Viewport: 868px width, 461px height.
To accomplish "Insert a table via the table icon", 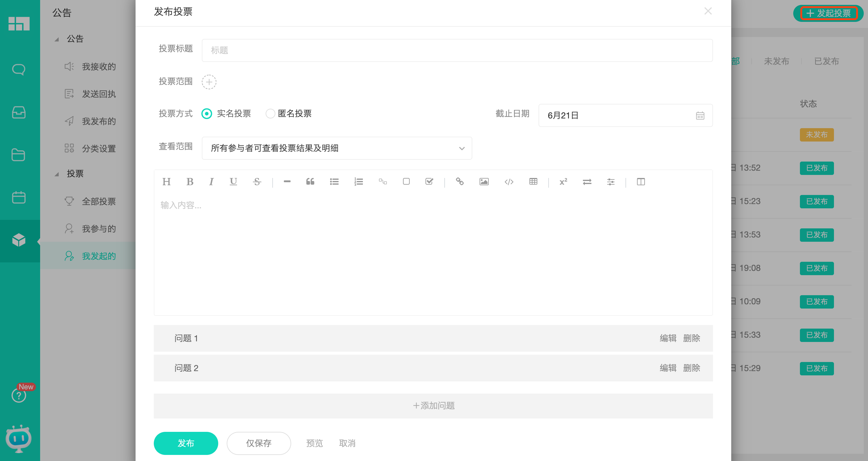I will 533,182.
